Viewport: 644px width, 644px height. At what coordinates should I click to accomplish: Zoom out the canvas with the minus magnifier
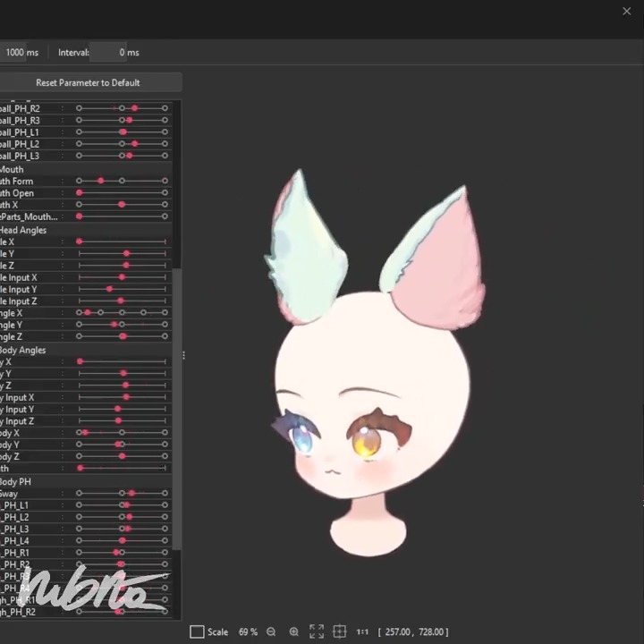(271, 631)
